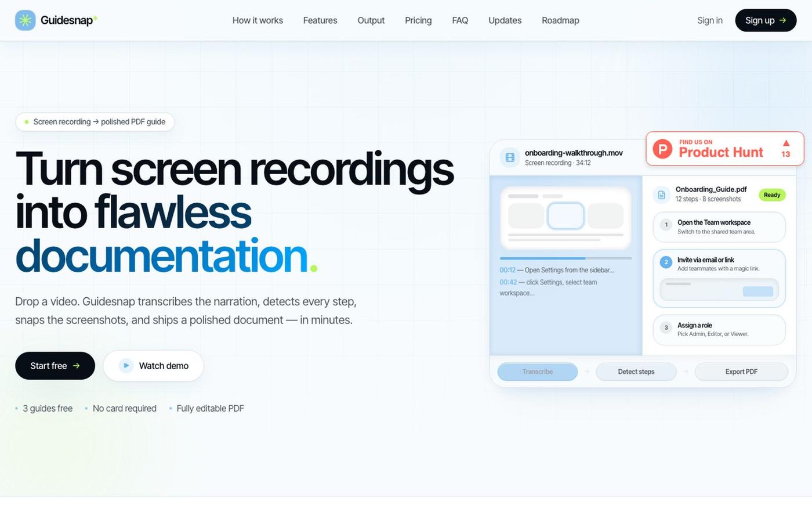The image size is (812, 508).
Task: Click the step number 2 circle
Action: tap(666, 262)
